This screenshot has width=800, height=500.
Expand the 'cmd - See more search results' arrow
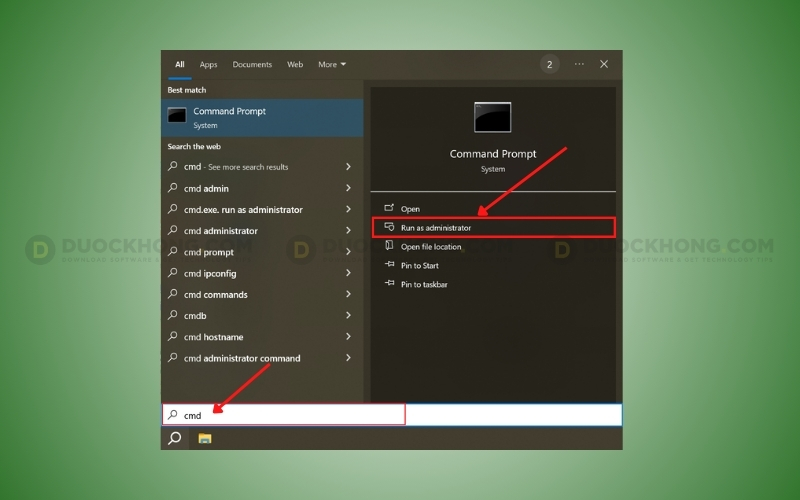[348, 167]
